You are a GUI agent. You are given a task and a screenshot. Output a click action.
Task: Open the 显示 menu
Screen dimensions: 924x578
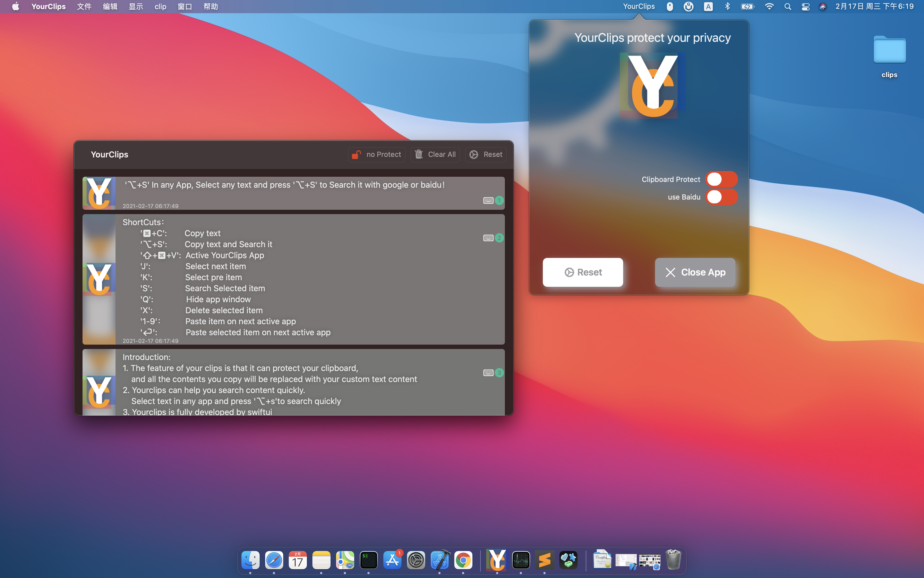(136, 6)
